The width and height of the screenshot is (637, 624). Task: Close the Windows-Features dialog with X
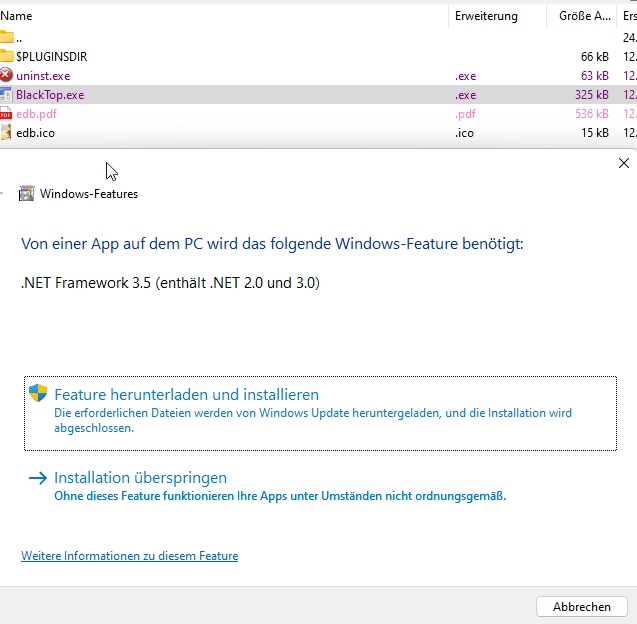624,163
